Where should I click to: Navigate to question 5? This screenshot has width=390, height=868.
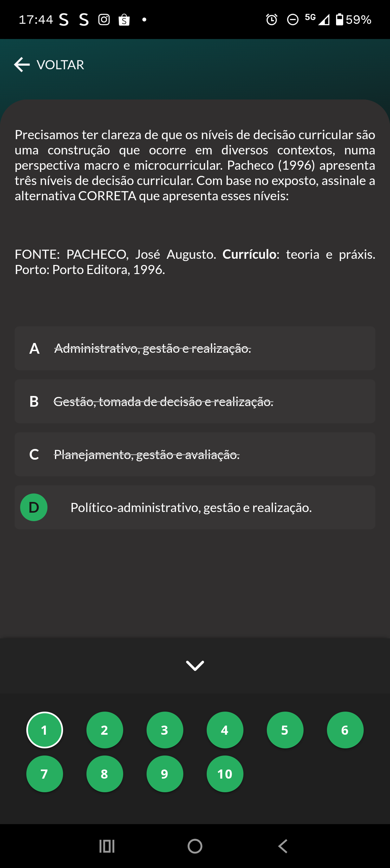(285, 730)
